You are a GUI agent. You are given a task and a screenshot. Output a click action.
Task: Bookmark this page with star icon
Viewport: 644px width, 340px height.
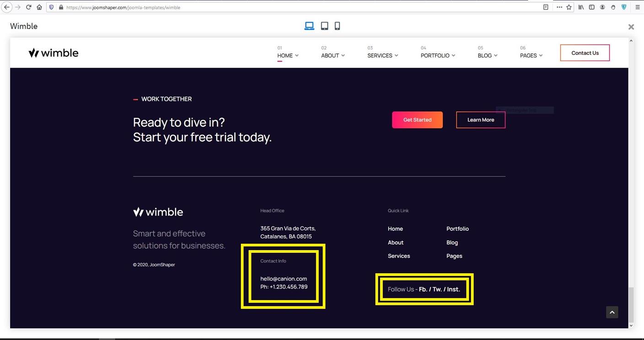(x=569, y=7)
